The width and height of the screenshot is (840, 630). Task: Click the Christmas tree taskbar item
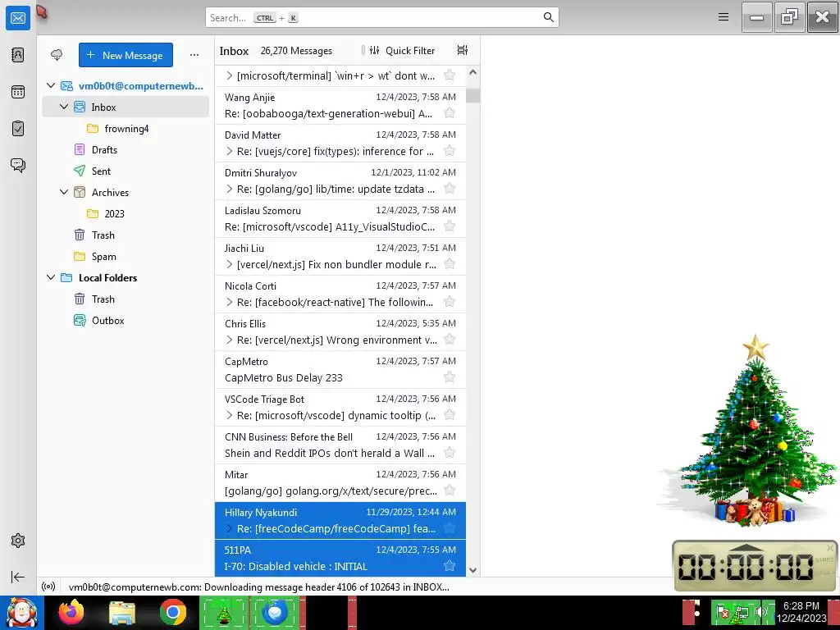224,612
